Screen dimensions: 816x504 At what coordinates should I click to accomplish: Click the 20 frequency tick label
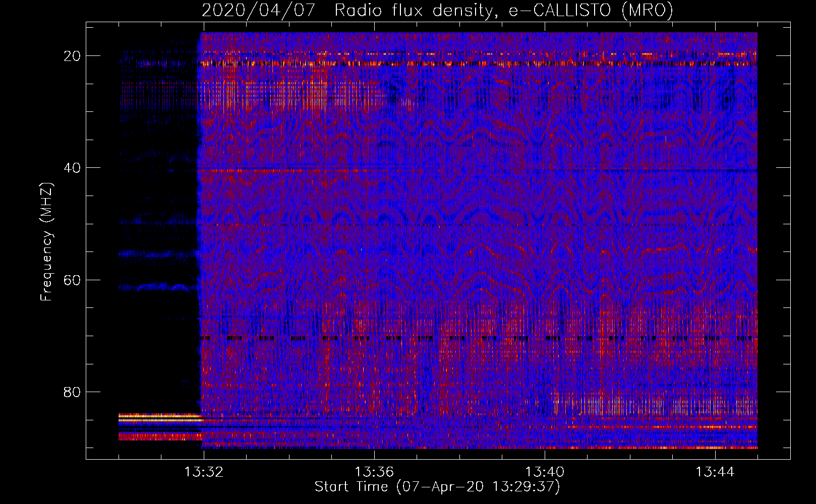(72, 56)
